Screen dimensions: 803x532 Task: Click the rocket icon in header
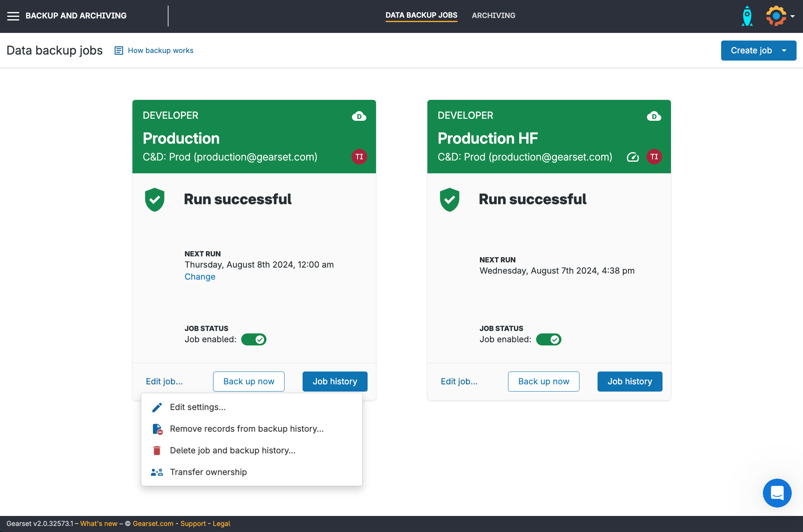pyautogui.click(x=747, y=16)
